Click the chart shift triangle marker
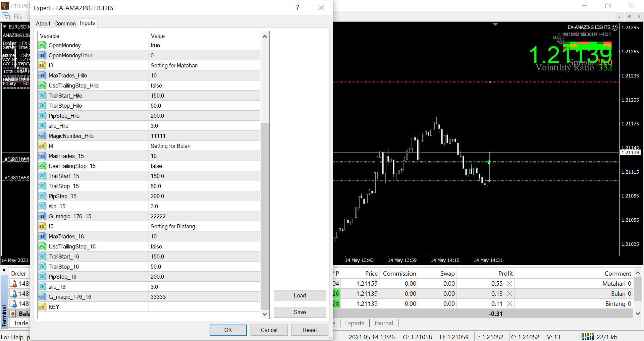The width and height of the screenshot is (644, 341). click(x=495, y=24)
